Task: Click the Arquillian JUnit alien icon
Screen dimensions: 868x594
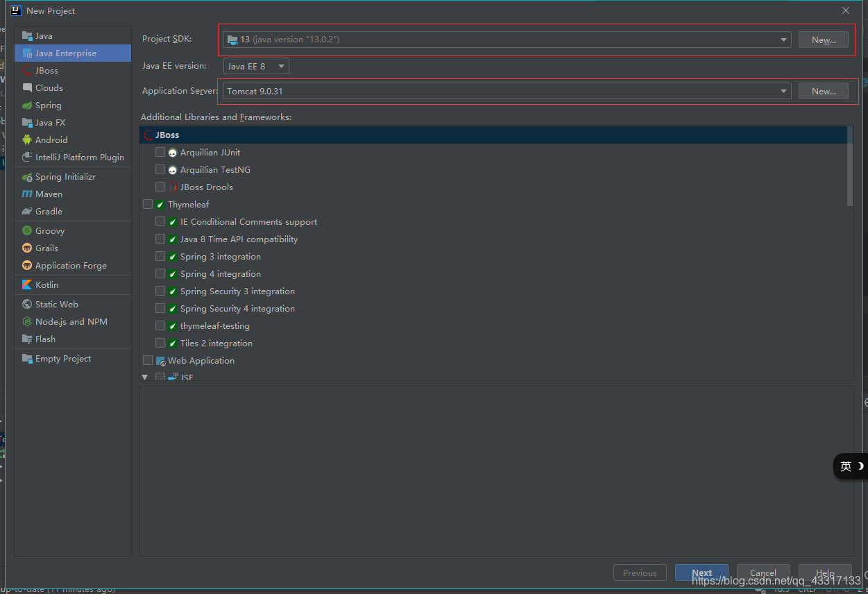Action: [x=173, y=153]
